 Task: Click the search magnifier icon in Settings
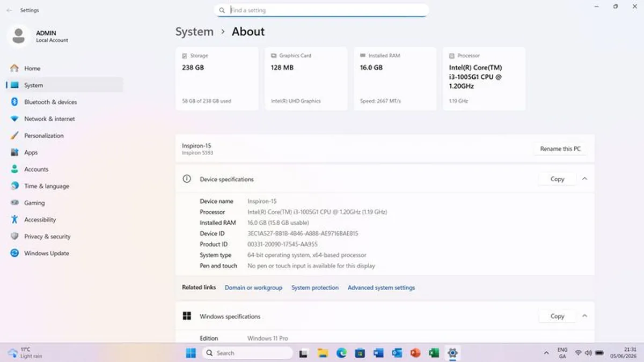pyautogui.click(x=222, y=10)
